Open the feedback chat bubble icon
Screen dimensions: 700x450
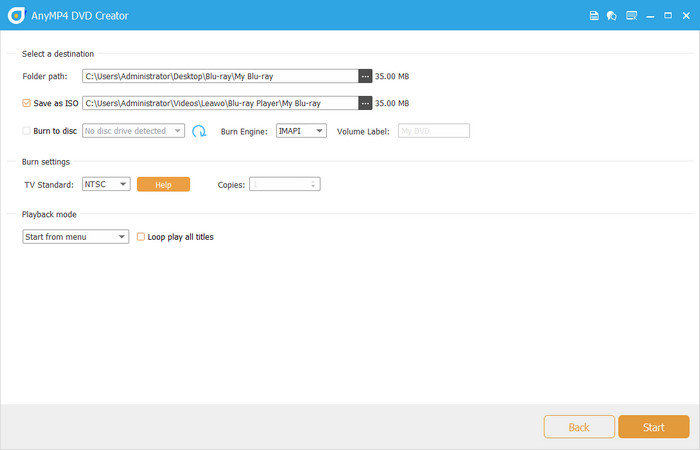pos(611,16)
